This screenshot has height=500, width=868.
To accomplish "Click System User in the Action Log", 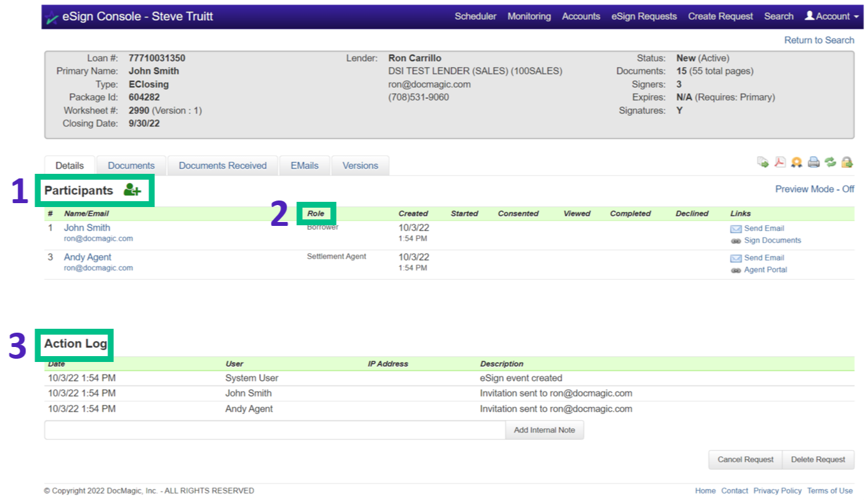I will (x=251, y=378).
